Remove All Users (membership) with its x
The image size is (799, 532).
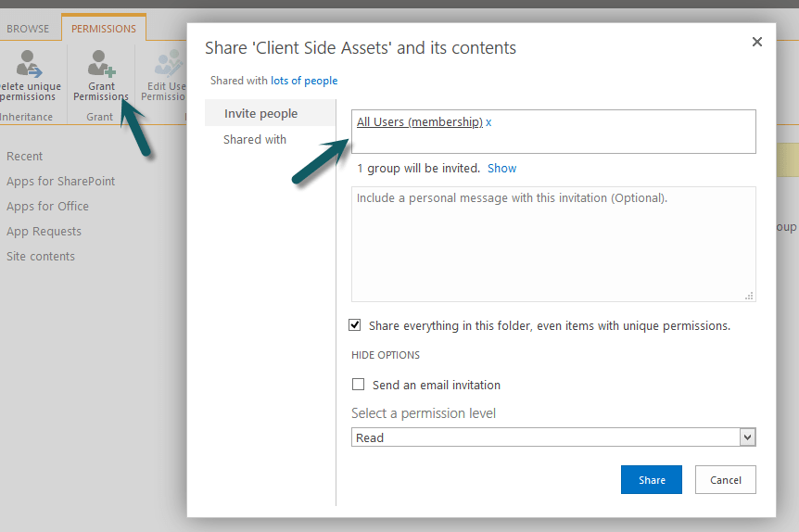click(x=488, y=122)
